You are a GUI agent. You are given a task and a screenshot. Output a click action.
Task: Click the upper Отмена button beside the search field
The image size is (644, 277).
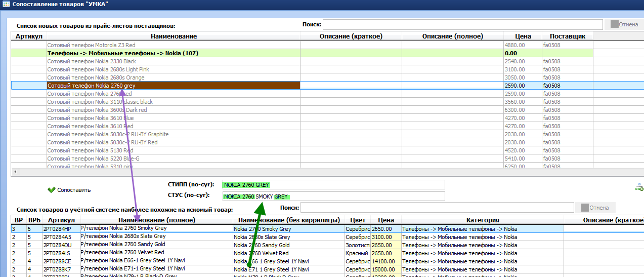pyautogui.click(x=625, y=24)
